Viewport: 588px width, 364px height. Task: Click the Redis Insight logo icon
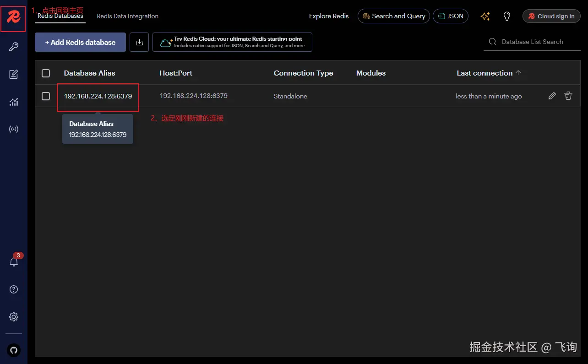(13, 18)
